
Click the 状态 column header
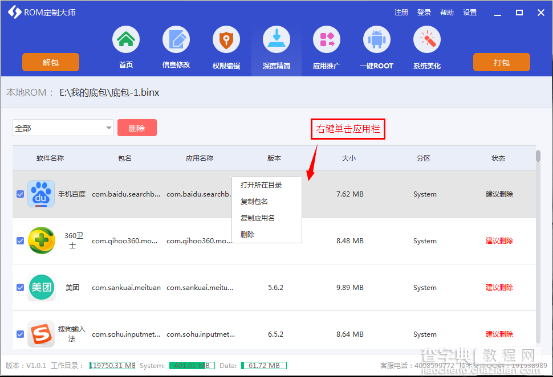498,158
